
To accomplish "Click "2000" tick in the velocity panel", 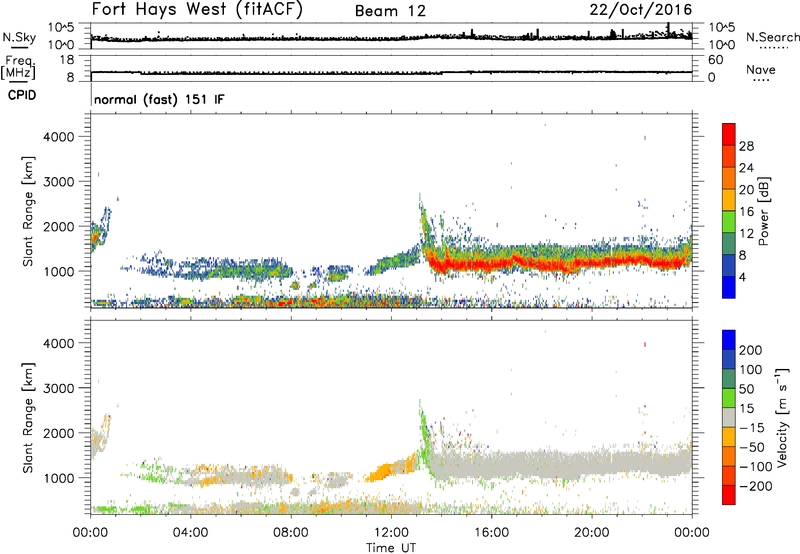I will click(x=58, y=433).
